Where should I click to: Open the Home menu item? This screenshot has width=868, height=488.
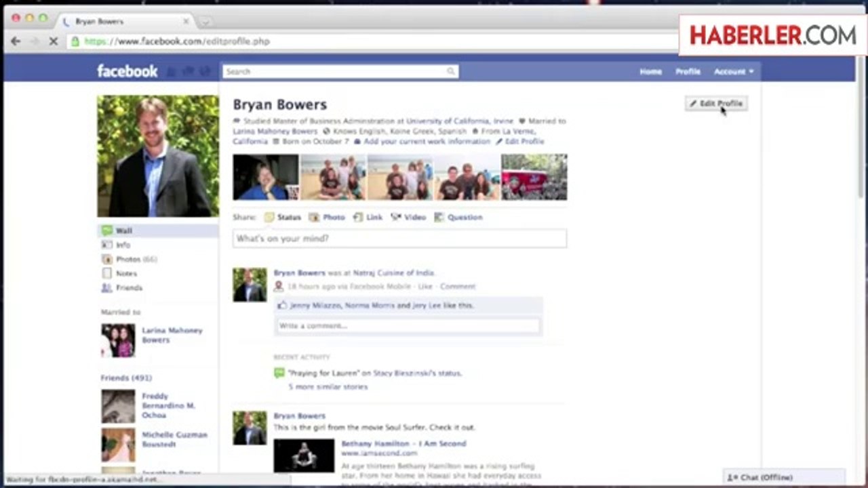point(650,71)
